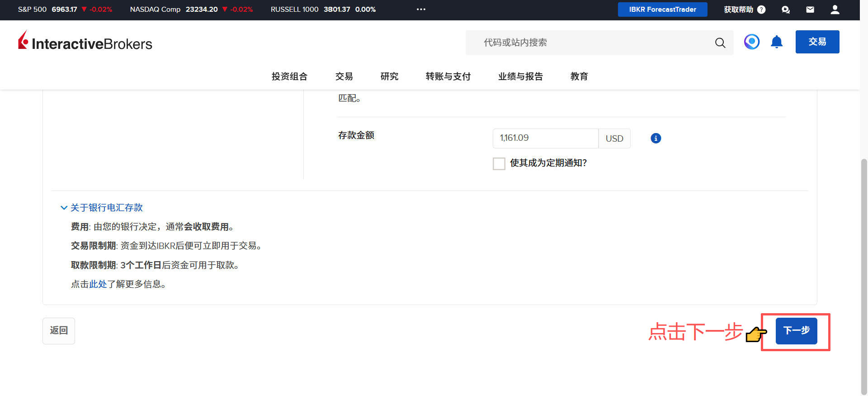Screen dimensions: 868x396
Task: Click the 存款金额 input field
Action: [x=545, y=138]
